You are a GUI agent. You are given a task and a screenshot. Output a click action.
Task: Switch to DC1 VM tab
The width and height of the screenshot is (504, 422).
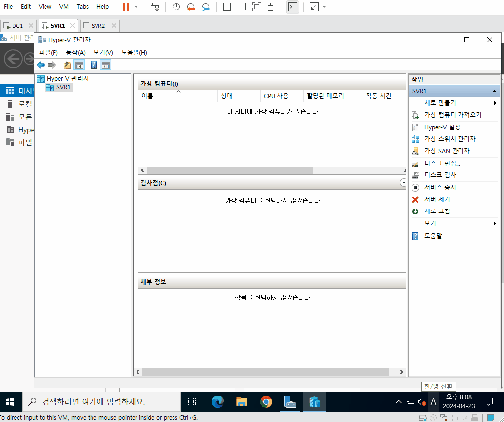(x=18, y=26)
